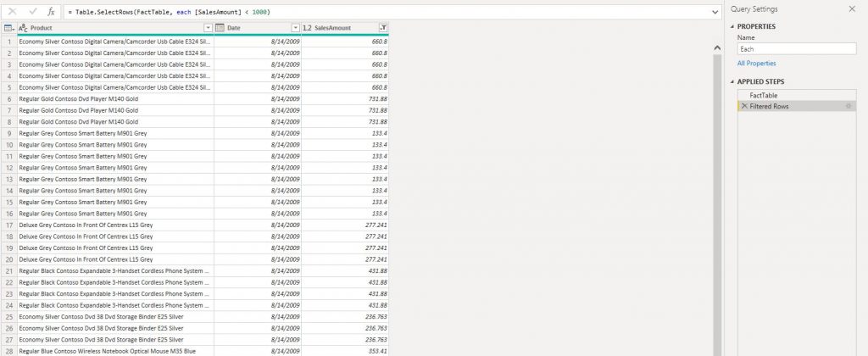Close the Query Settings pane
Viewport: 868px width, 356px height.
coord(851,8)
